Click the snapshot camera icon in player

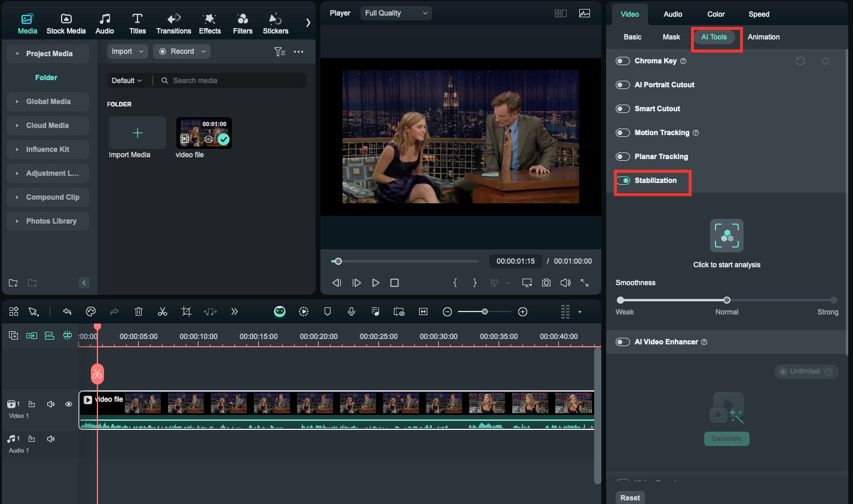click(546, 283)
